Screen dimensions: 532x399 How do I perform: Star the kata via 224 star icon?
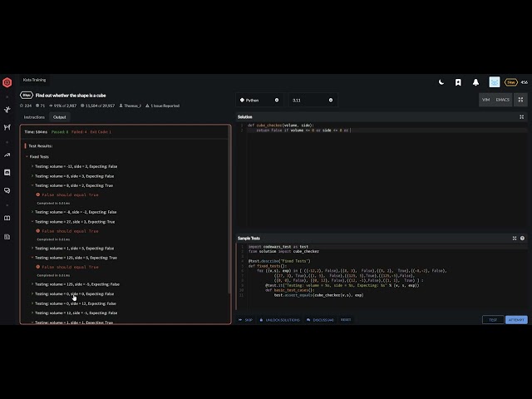(x=26, y=106)
